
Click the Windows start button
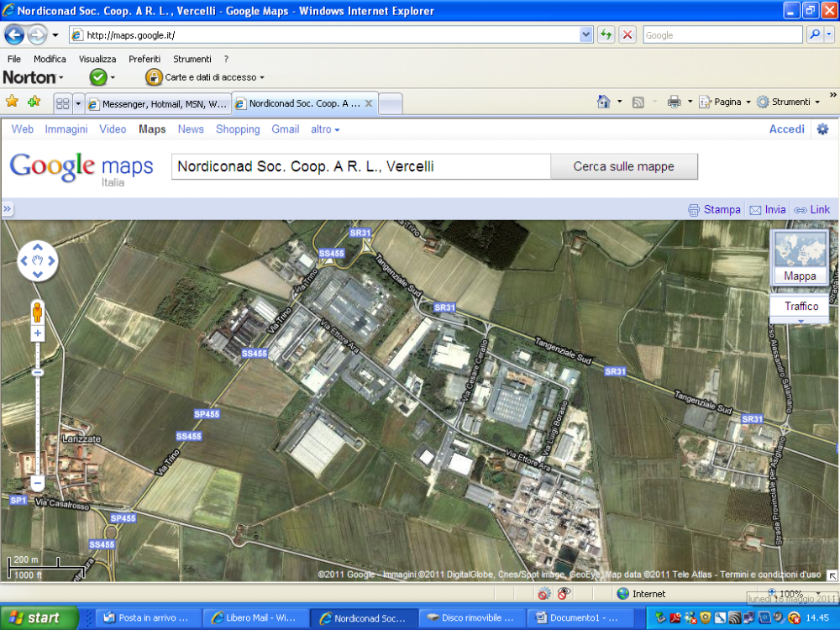click(39, 617)
